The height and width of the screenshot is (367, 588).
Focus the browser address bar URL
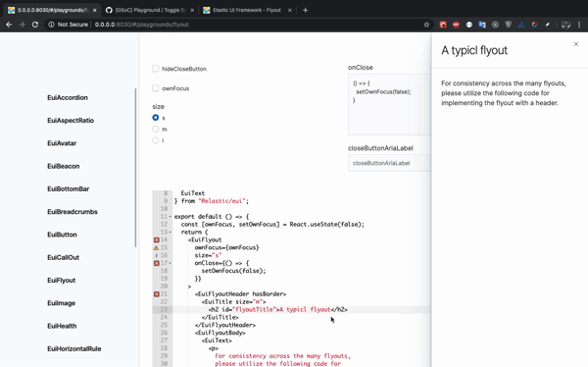[142, 25]
